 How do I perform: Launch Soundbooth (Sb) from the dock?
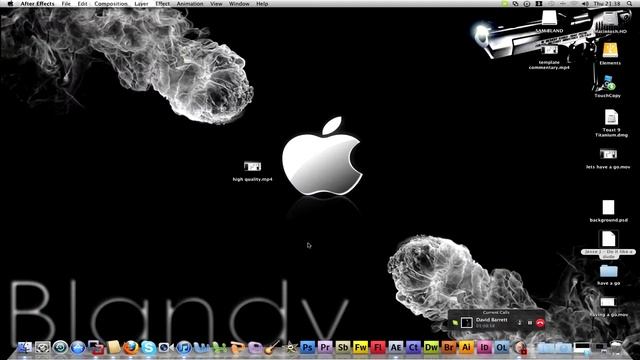(343, 347)
